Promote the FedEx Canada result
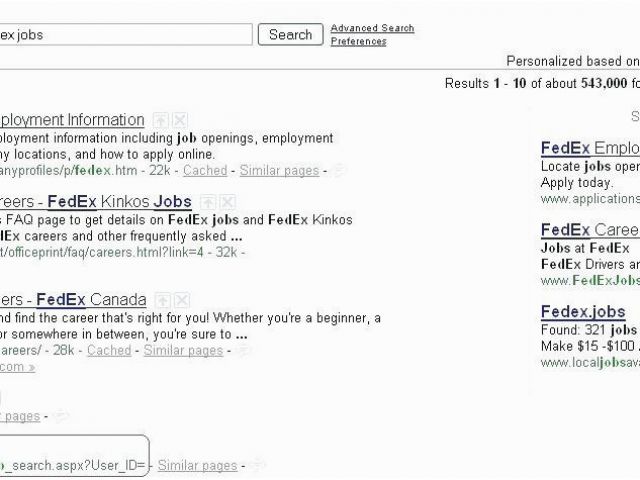The width and height of the screenshot is (640, 480). (x=162, y=300)
